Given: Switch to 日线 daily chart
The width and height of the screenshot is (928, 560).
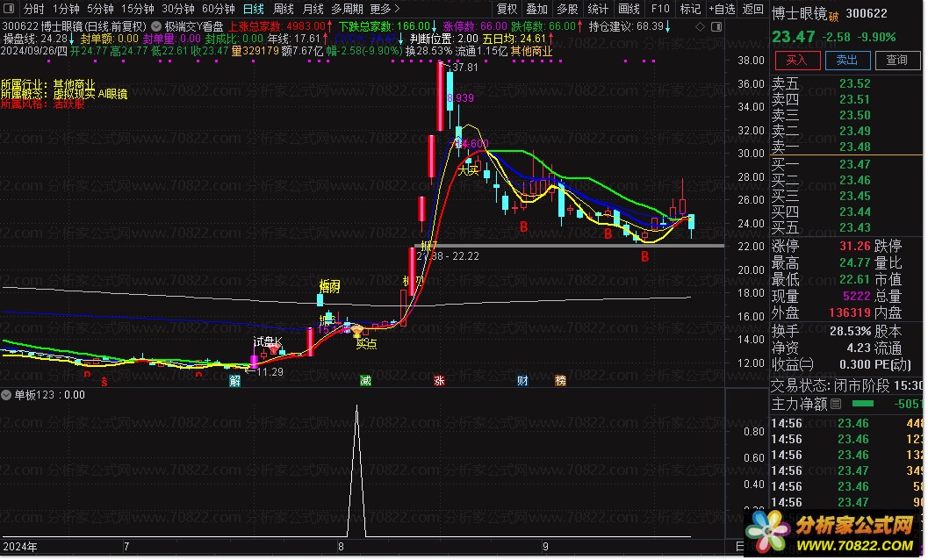Looking at the screenshot, I should point(254,9).
